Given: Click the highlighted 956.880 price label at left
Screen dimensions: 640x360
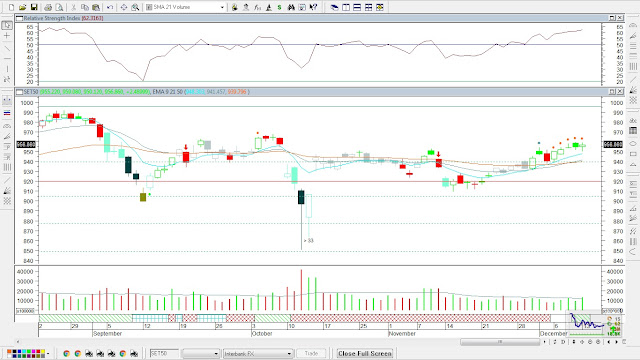Looking at the screenshot, I should click(x=26, y=144).
